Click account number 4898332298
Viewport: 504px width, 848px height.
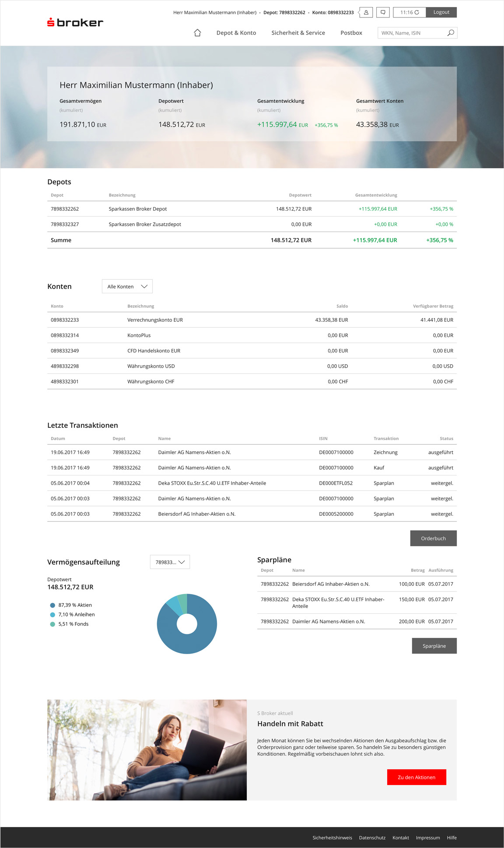[x=65, y=366]
